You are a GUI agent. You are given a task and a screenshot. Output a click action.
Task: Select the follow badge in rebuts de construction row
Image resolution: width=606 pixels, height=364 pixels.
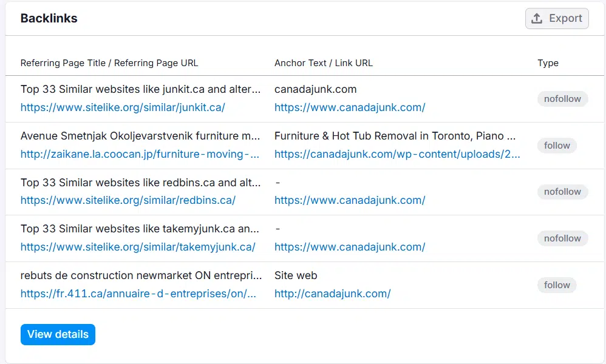click(x=557, y=285)
